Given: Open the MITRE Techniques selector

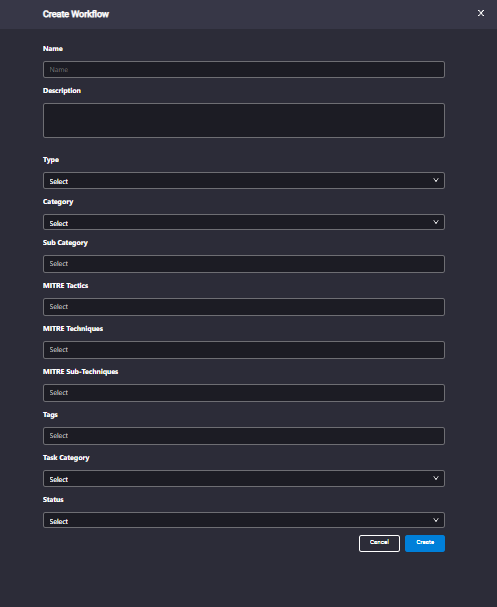Looking at the screenshot, I should pos(244,350).
